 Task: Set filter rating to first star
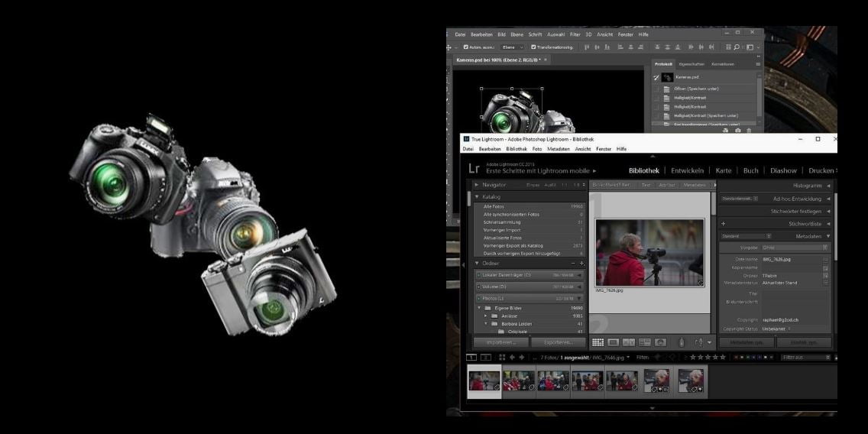692,358
